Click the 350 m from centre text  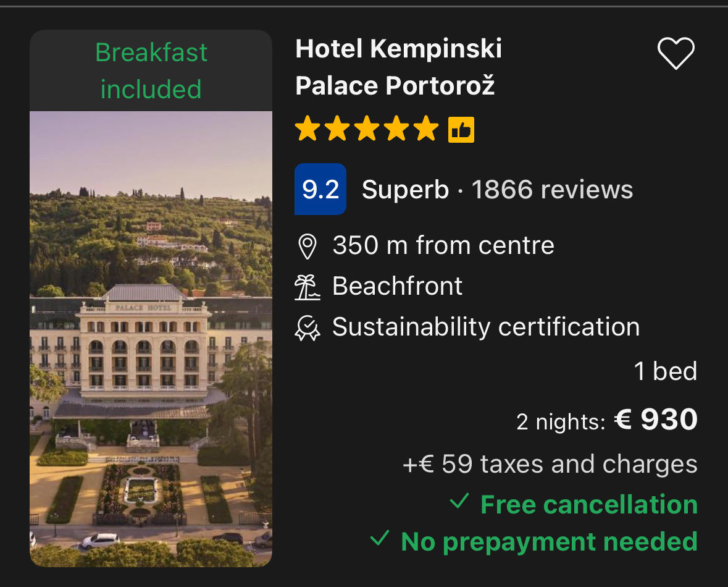tap(443, 246)
